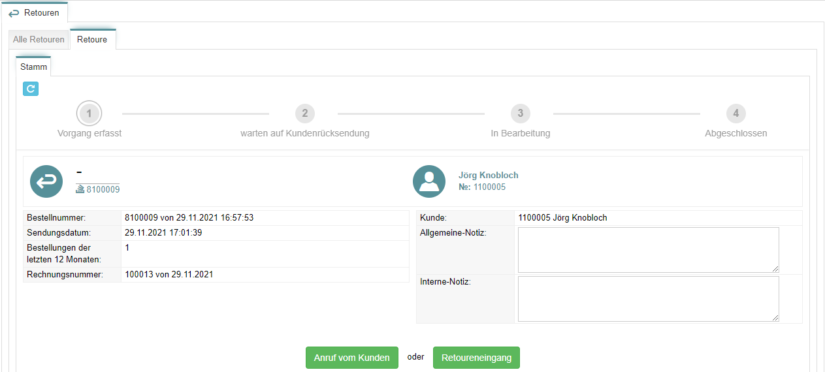Select step 2 warten auf Kundenrücksendung circle
This screenshot has height=372, width=825.
[x=305, y=113]
